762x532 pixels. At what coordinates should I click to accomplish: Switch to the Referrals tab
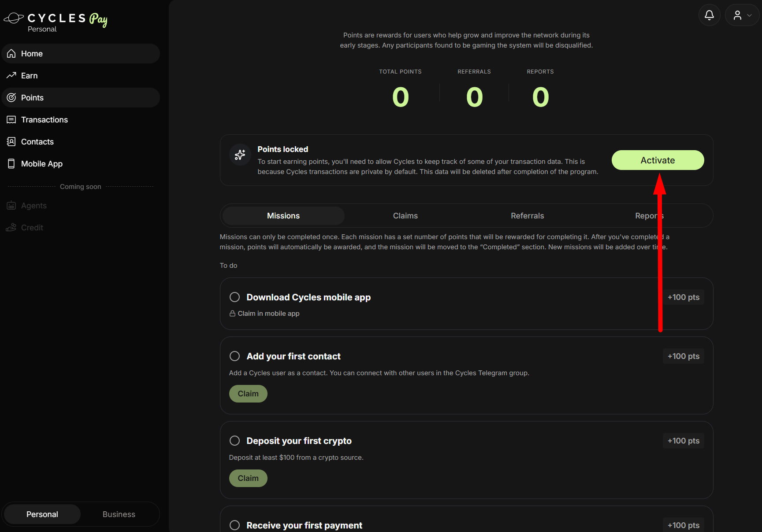pyautogui.click(x=528, y=216)
